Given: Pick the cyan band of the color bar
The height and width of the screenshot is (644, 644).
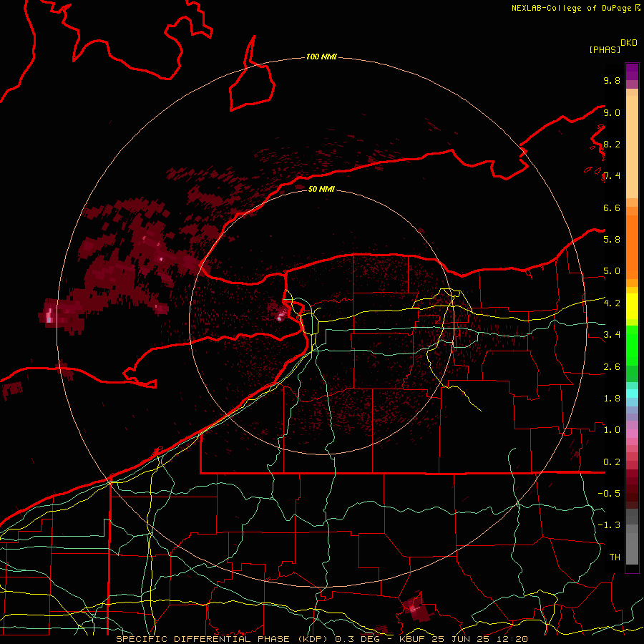Looking at the screenshot, I should (x=632, y=394).
